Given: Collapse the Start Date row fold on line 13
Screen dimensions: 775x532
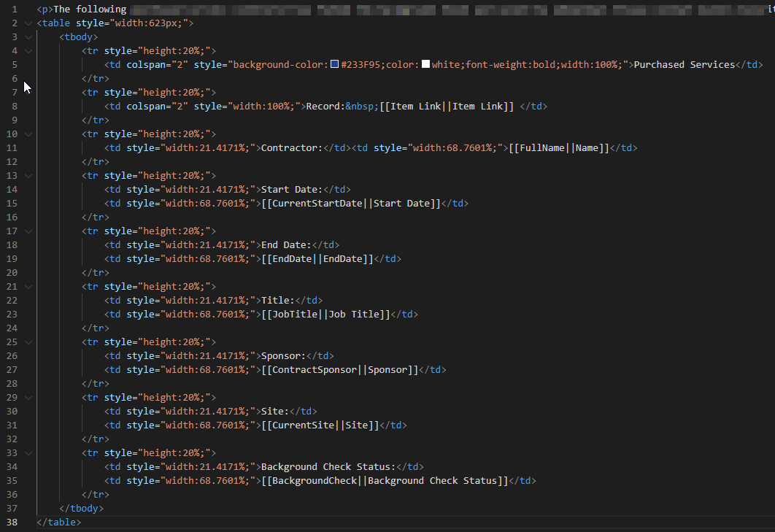Looking at the screenshot, I should tap(28, 176).
